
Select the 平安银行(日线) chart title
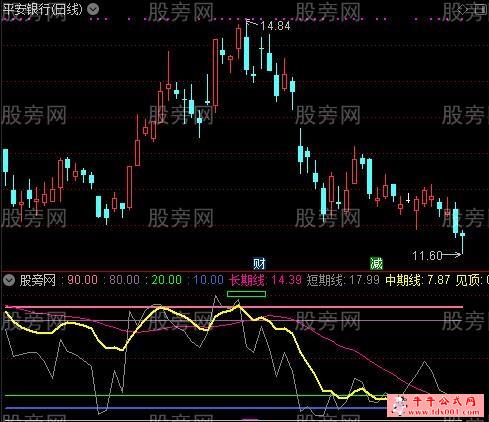click(x=42, y=9)
